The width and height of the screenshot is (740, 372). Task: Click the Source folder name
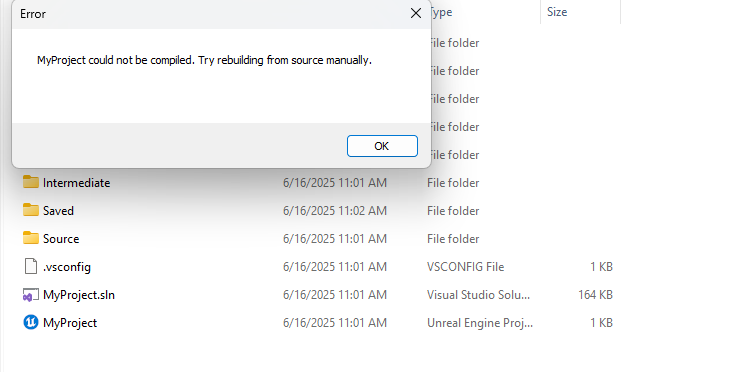(x=61, y=239)
